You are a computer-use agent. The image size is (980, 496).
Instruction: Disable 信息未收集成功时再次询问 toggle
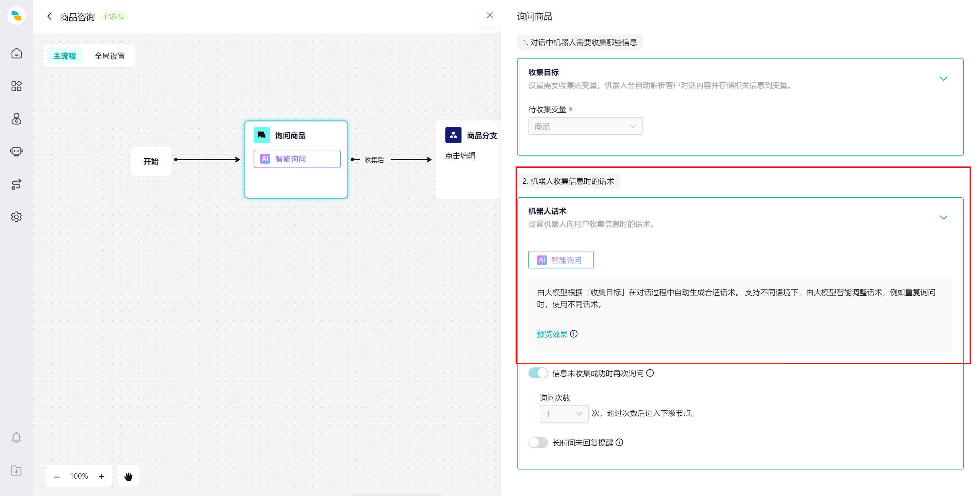(538, 373)
